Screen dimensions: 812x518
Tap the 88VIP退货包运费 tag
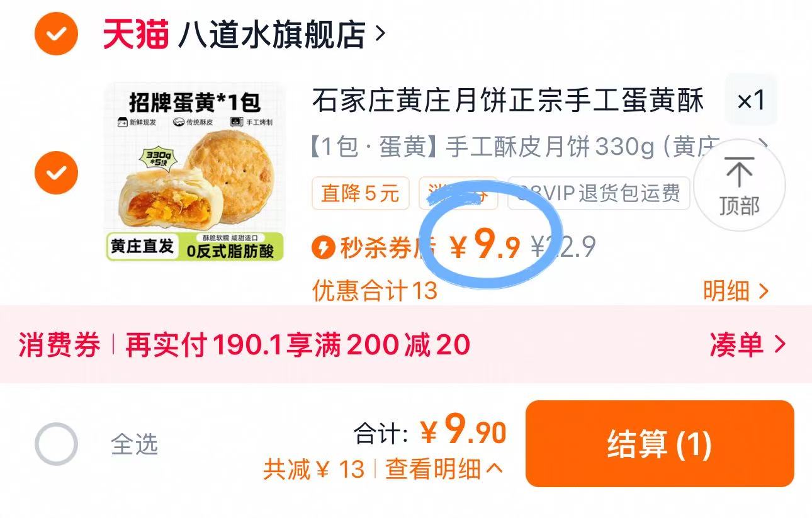pos(599,193)
